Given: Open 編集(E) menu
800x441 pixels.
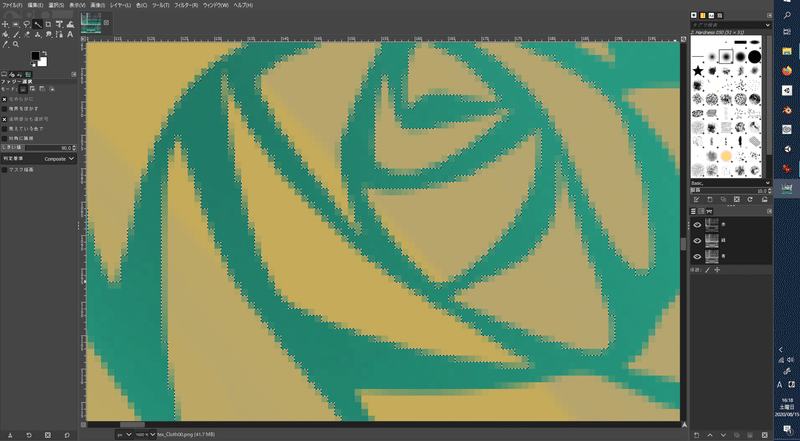Looking at the screenshot, I should pyautogui.click(x=35, y=5).
